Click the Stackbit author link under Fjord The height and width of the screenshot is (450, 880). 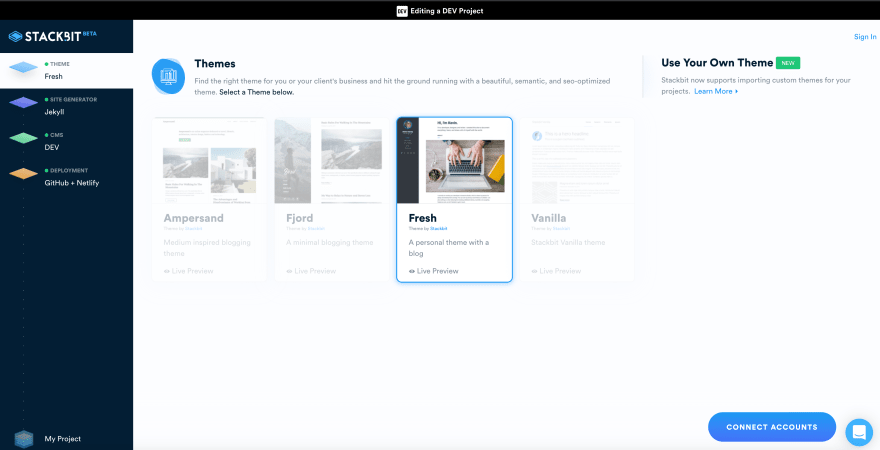pyautogui.click(x=316, y=229)
